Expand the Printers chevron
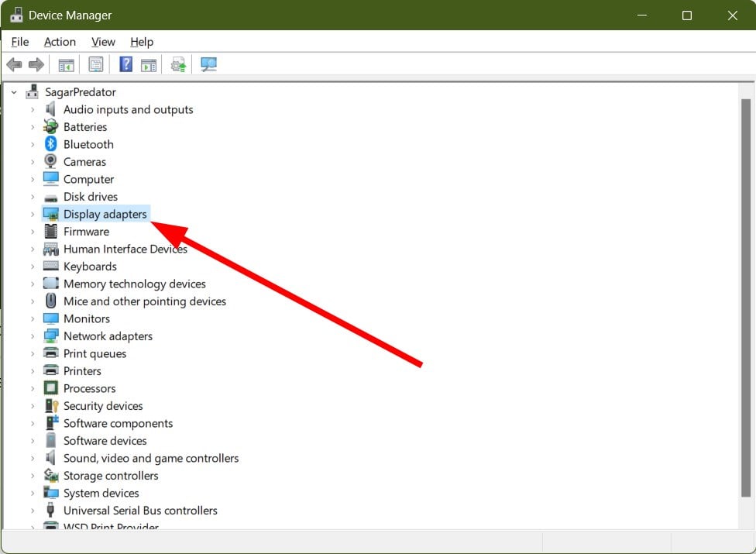 33,371
